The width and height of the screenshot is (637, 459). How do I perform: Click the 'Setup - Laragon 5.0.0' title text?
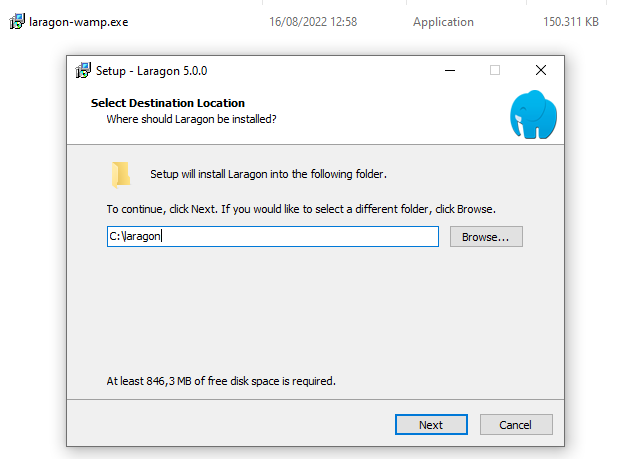point(152,71)
